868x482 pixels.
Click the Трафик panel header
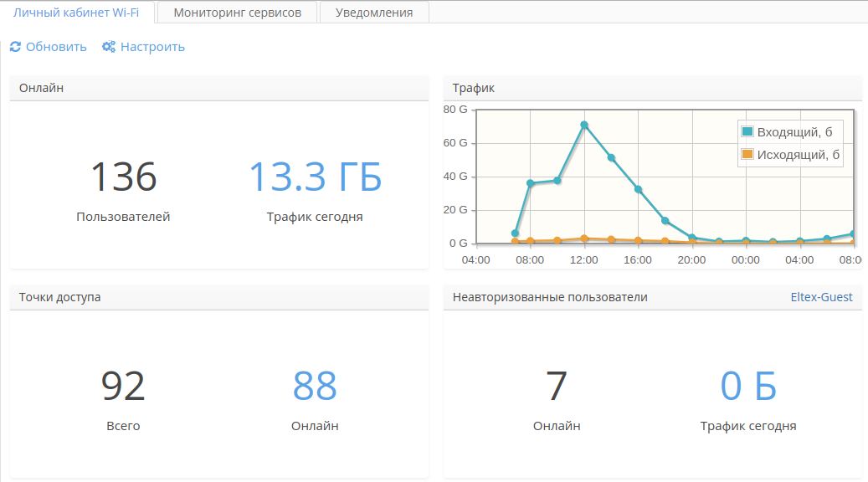(653, 88)
